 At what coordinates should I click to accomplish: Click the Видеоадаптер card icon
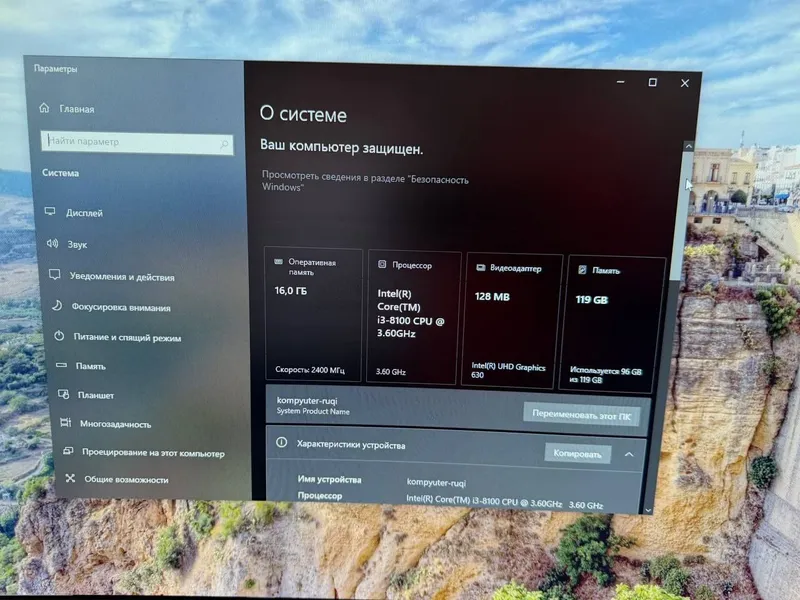(481, 267)
